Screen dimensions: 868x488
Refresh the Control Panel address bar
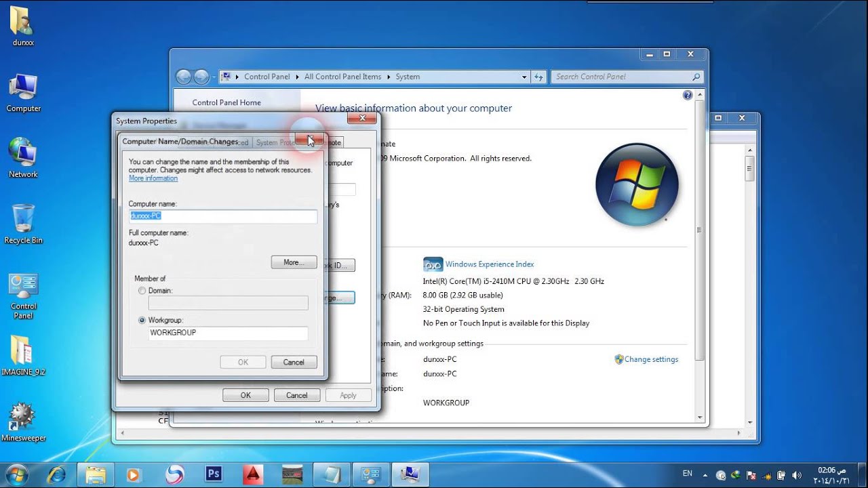539,77
